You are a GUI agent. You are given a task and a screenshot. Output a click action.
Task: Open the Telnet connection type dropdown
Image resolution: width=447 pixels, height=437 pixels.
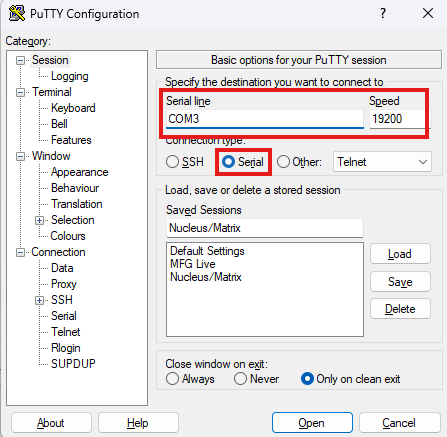tap(382, 162)
